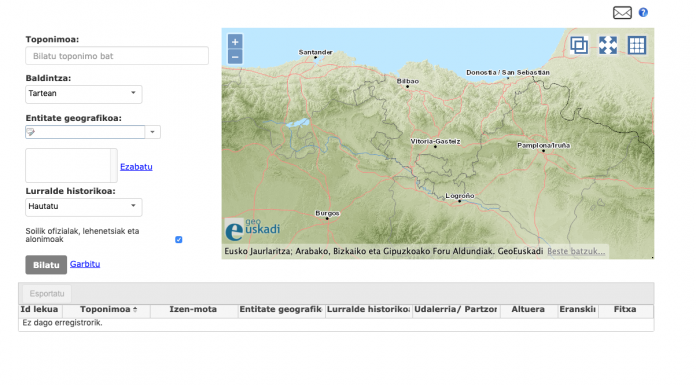Toggle full extent arrows icon on map

pos(608,45)
